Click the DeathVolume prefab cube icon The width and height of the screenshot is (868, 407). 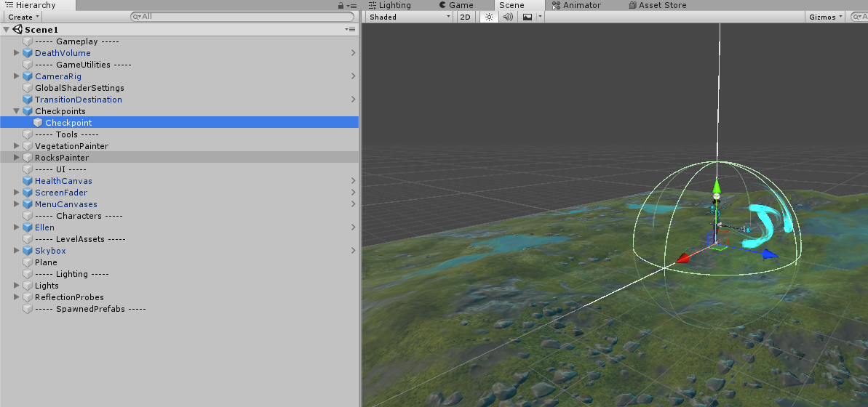(28, 53)
